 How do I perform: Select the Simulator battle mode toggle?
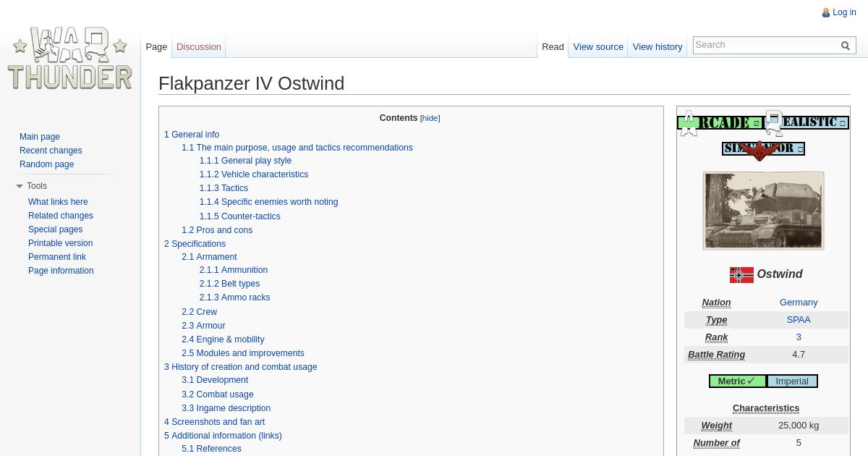[763, 148]
